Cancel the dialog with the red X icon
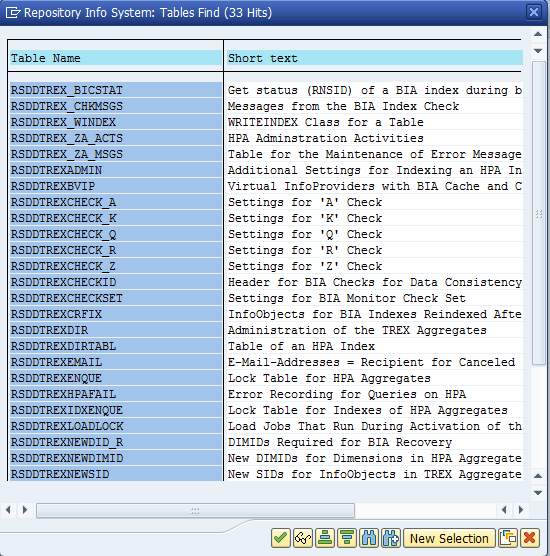550x556 pixels. click(530, 538)
